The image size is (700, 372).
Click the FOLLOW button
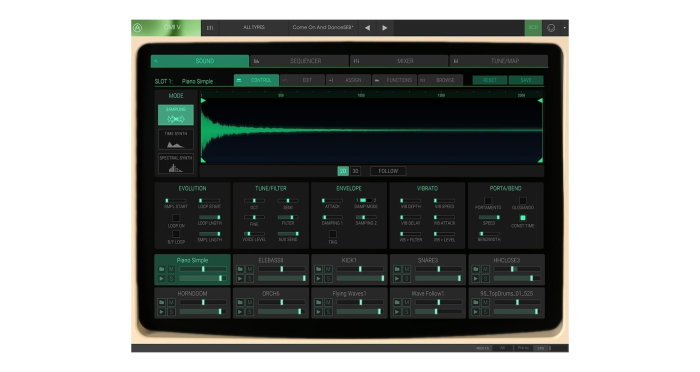(388, 171)
